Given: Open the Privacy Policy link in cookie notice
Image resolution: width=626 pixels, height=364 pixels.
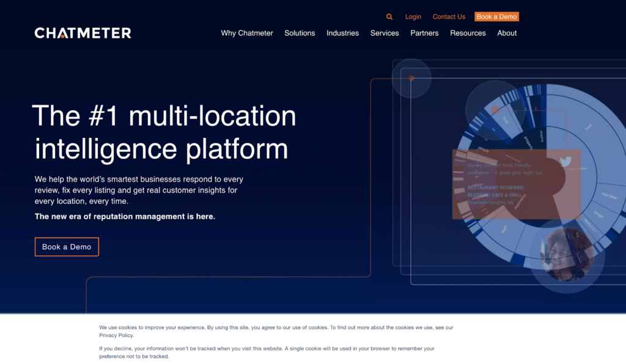Looking at the screenshot, I should click(116, 335).
